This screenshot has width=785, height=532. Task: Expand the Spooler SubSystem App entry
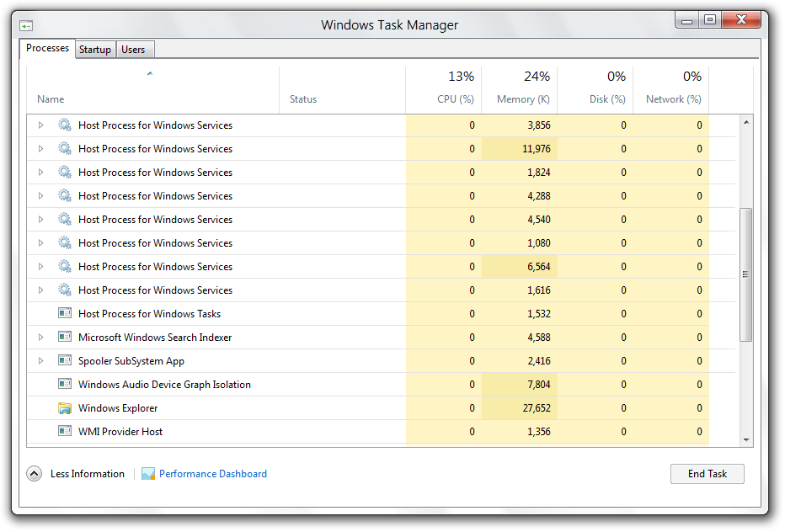click(x=40, y=361)
